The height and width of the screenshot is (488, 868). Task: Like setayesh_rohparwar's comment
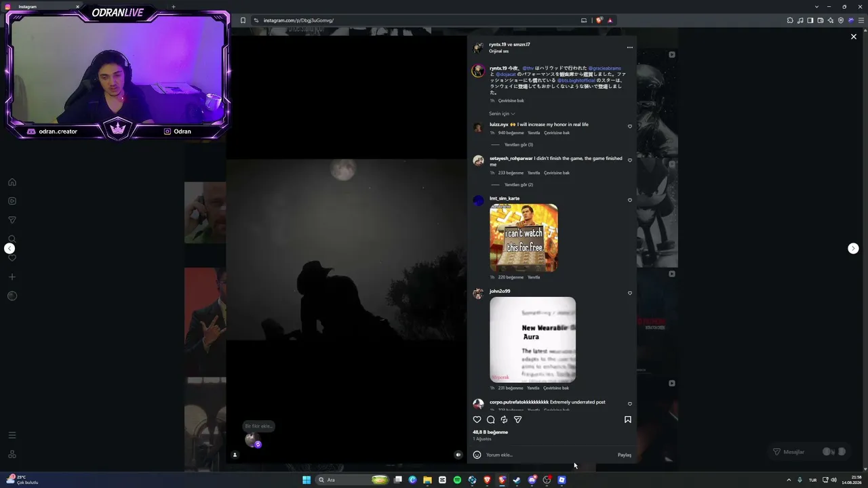tap(629, 160)
